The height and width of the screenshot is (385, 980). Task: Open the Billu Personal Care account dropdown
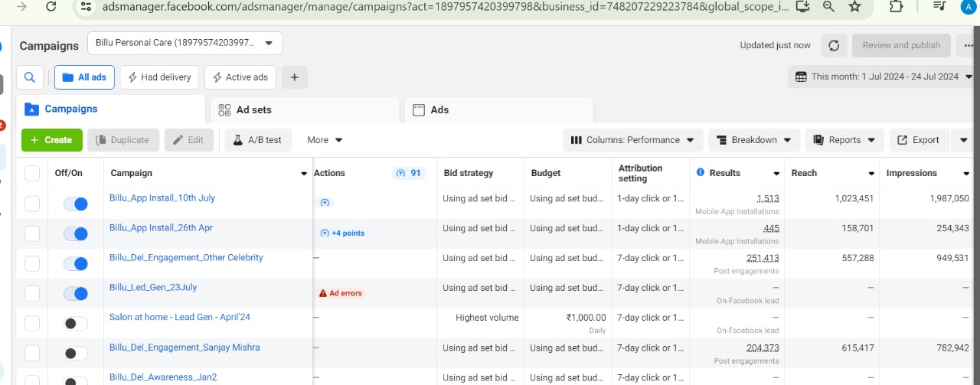point(185,43)
